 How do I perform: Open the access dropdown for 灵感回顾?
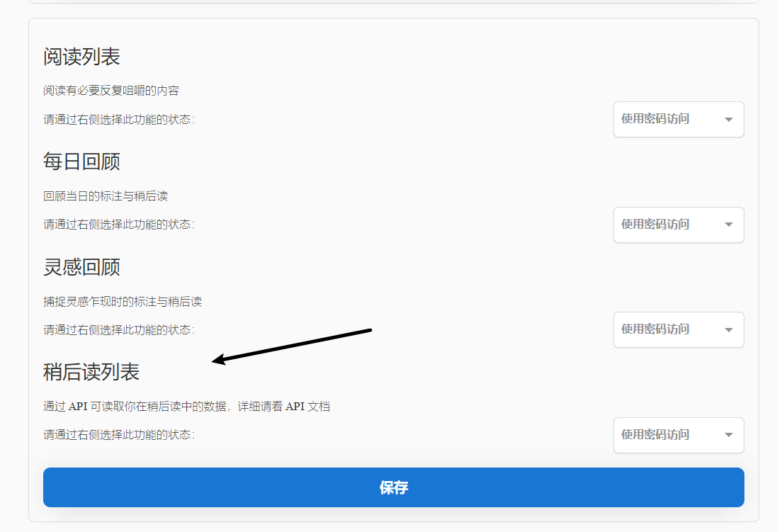678,329
